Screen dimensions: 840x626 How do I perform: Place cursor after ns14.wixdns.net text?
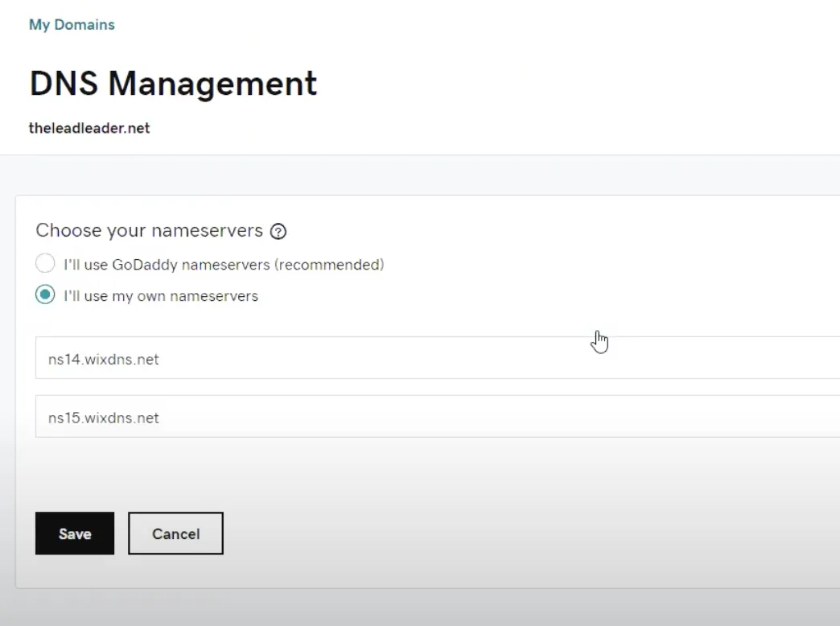tap(160, 359)
